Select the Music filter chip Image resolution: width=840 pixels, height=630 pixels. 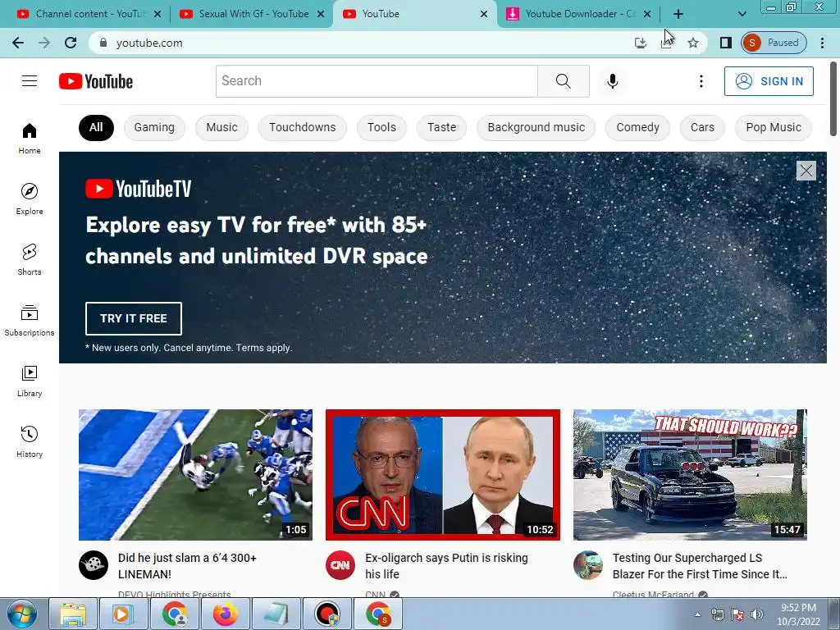(x=221, y=127)
